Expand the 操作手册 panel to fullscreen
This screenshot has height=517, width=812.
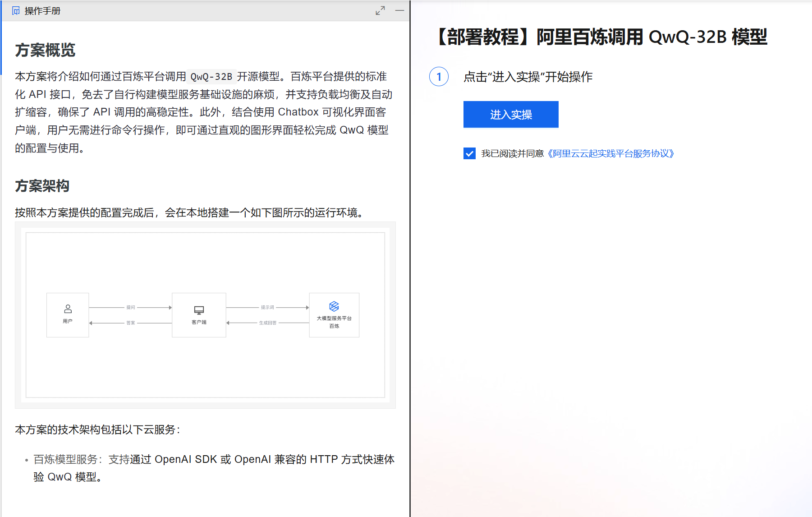[x=381, y=10]
